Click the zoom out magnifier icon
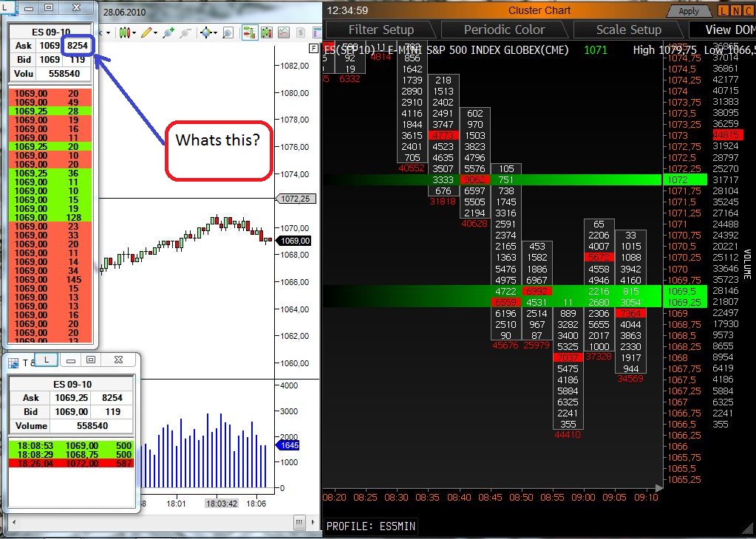Screen dimensions: 756x539 [x=185, y=33]
